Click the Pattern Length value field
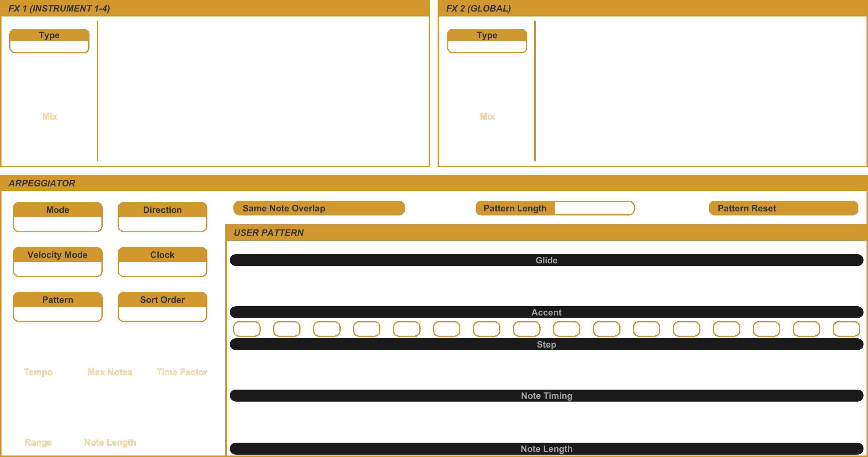This screenshot has height=457, width=868. (x=594, y=208)
